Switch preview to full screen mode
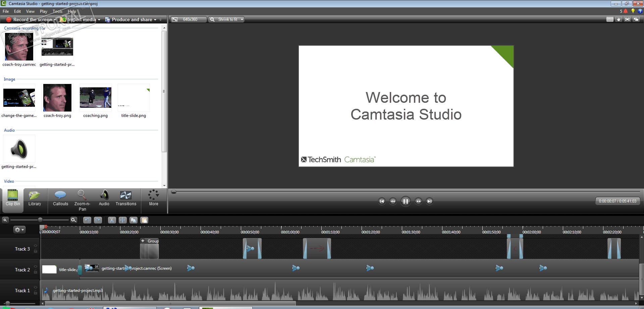 [x=627, y=19]
